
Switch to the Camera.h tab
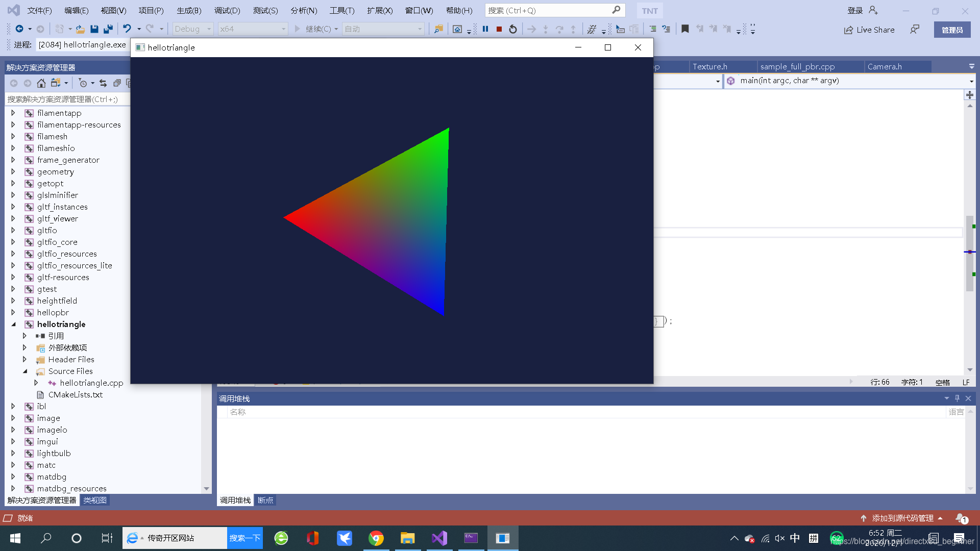pos(885,67)
